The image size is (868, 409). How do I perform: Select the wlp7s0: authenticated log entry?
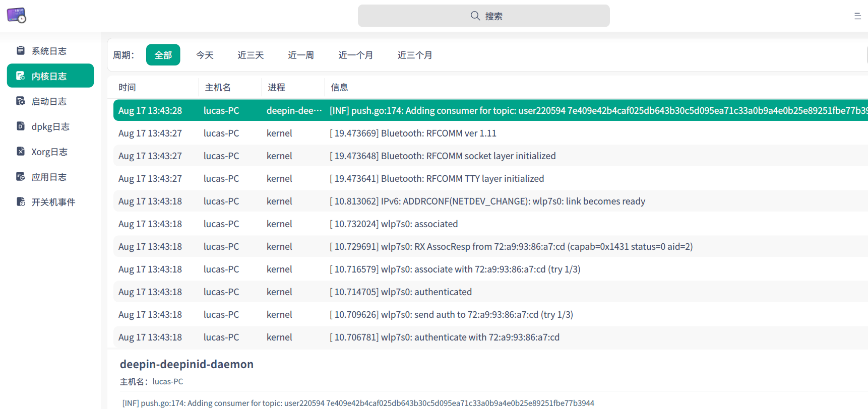[426, 292]
